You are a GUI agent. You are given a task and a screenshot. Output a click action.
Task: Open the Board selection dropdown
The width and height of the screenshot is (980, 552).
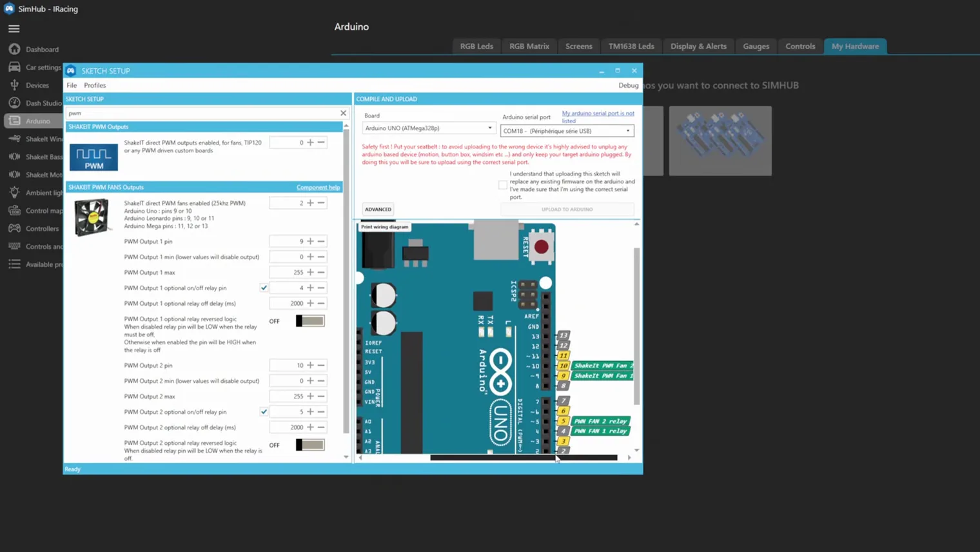pyautogui.click(x=428, y=128)
